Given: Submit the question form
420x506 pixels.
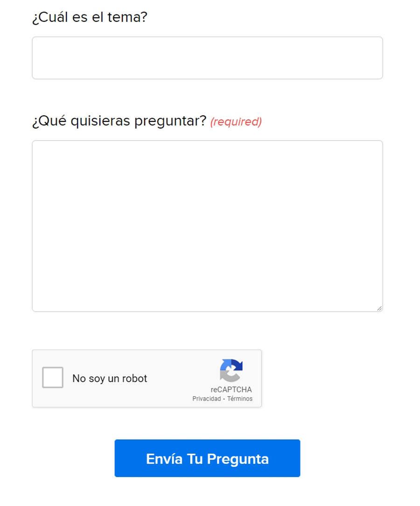Looking at the screenshot, I should tap(207, 458).
